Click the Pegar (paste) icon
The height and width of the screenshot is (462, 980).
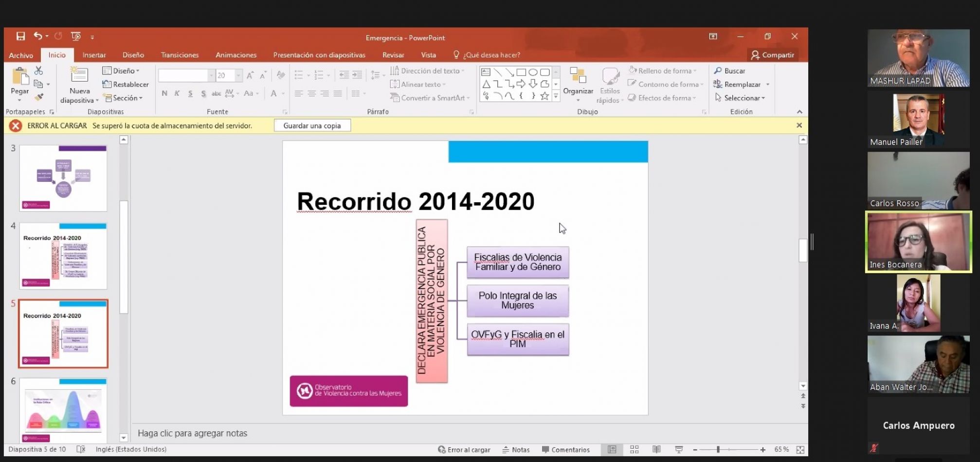click(x=20, y=78)
